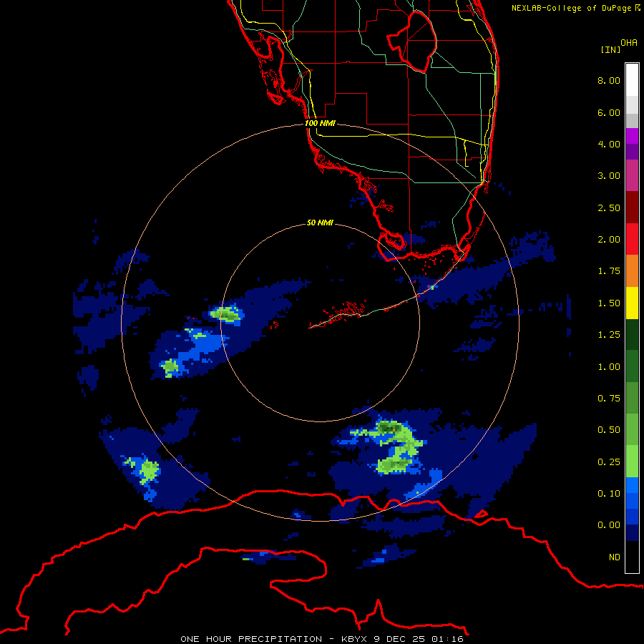Screen dimensions: 644x644
Task: Click the 0.00 legend value
Action: tap(609, 525)
